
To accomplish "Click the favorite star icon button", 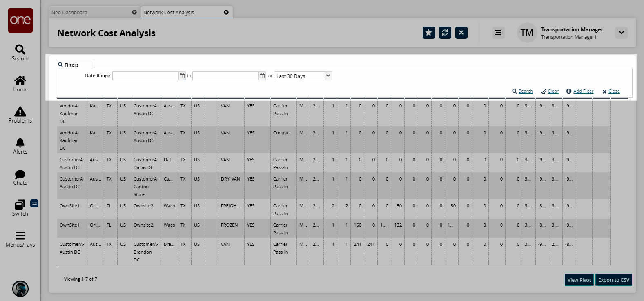I will (428, 33).
